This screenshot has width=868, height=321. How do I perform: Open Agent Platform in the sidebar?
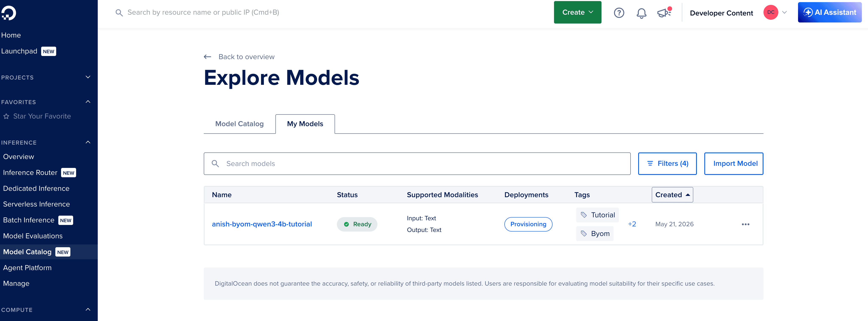[27, 268]
